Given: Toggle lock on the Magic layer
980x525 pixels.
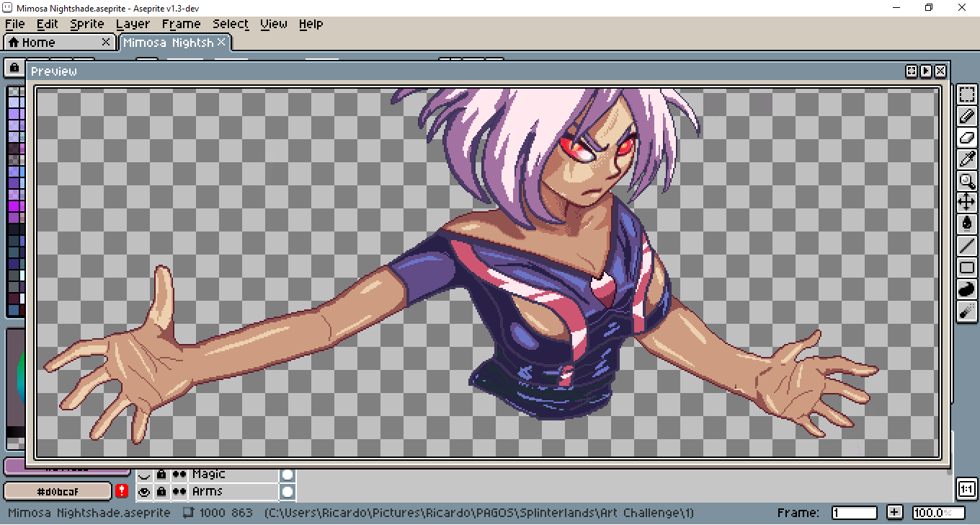Looking at the screenshot, I should (x=161, y=475).
